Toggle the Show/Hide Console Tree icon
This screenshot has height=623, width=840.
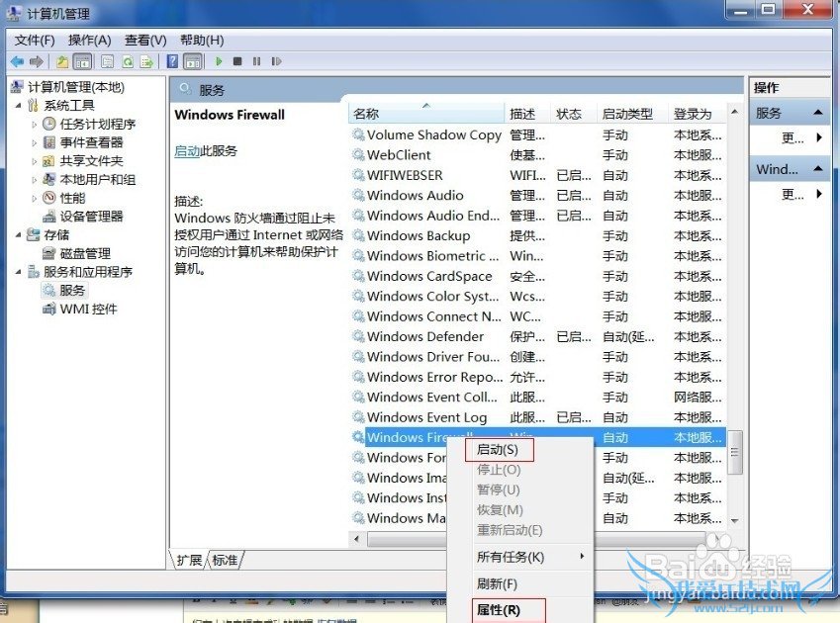pyautogui.click(x=82, y=61)
